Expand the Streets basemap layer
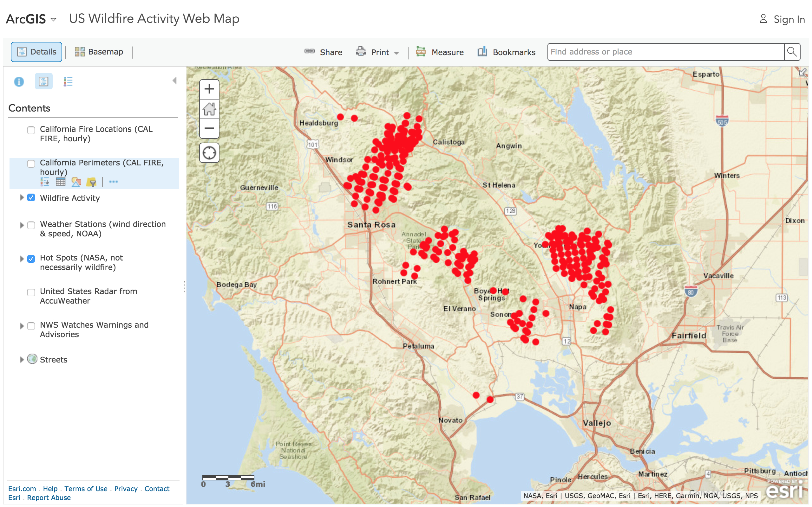The image size is (812, 507). 22,359
